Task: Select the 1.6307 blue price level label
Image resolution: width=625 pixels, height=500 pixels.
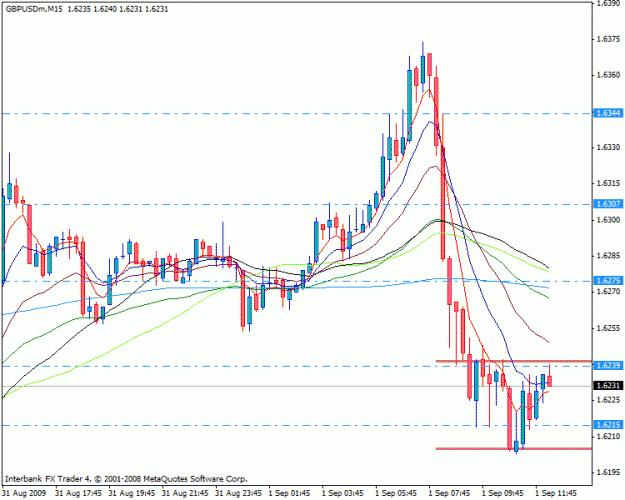Action: pyautogui.click(x=608, y=204)
